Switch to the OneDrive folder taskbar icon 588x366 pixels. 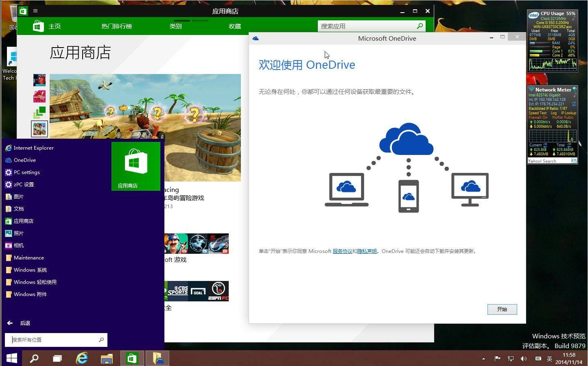(157, 358)
